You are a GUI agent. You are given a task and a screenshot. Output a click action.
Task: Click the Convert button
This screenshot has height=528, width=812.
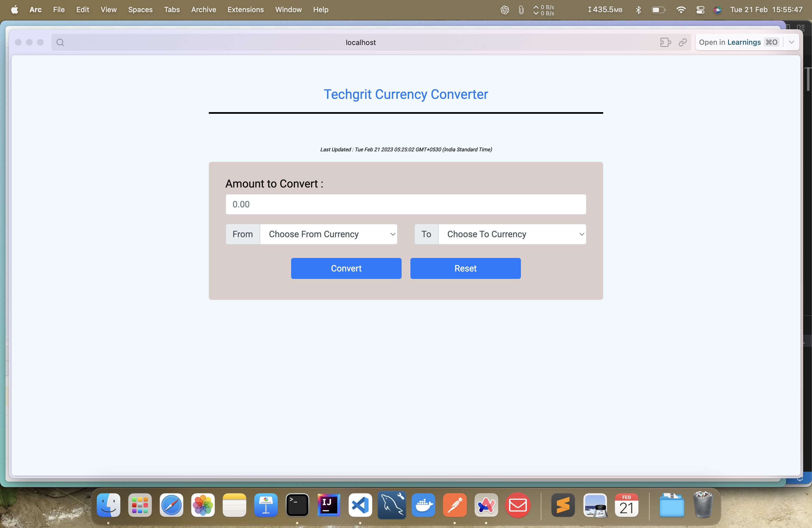coord(346,268)
